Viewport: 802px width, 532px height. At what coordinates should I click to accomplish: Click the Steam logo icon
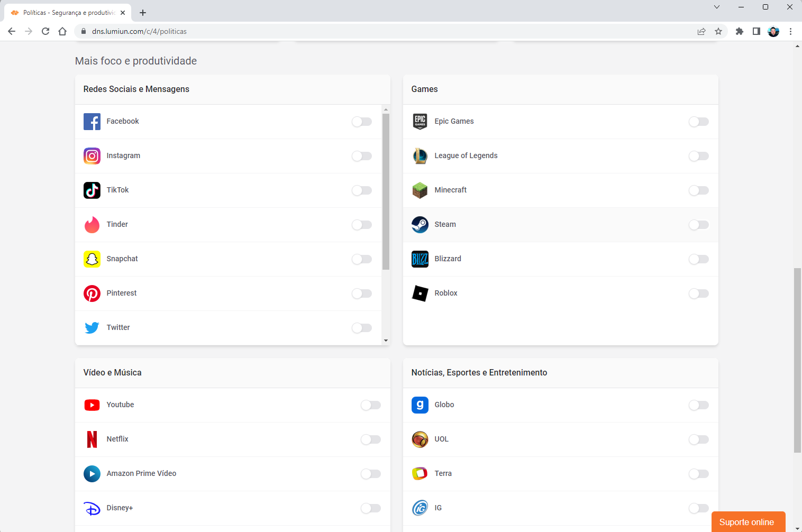(420, 225)
